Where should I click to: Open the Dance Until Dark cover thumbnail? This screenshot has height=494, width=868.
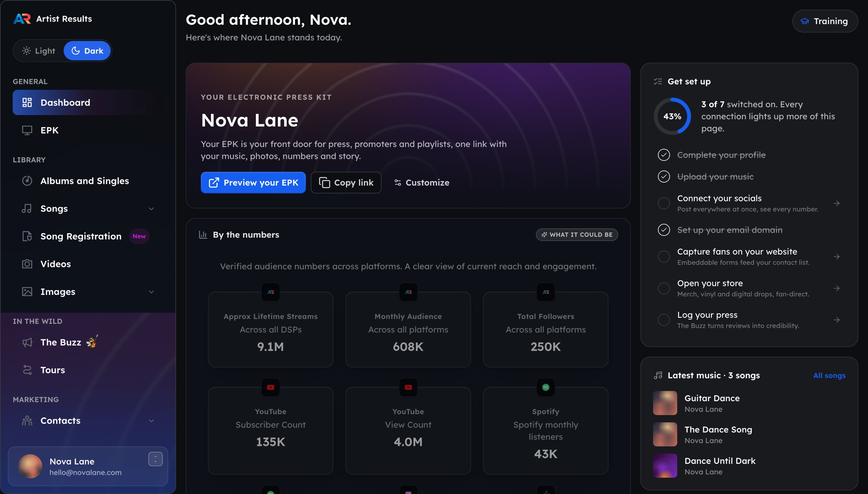coord(665,465)
